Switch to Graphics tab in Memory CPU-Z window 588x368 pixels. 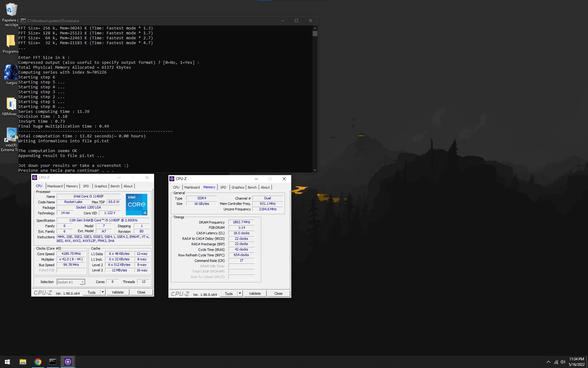click(x=238, y=187)
